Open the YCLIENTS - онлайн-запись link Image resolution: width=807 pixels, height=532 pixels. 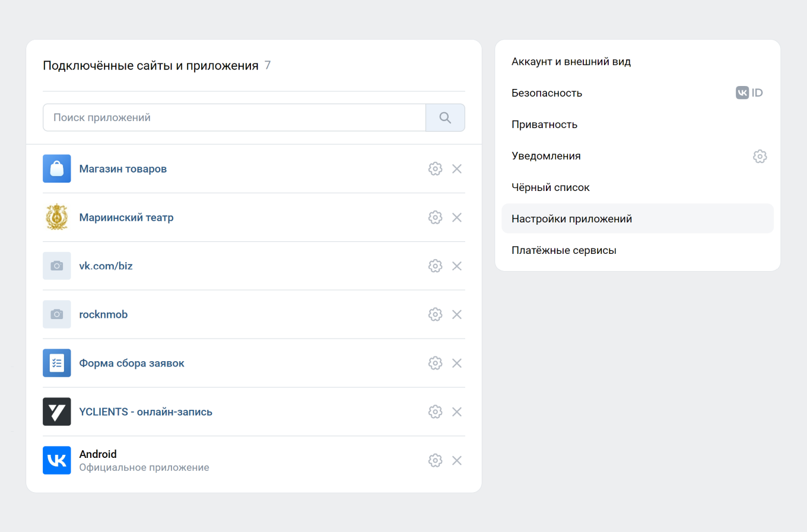tap(145, 412)
